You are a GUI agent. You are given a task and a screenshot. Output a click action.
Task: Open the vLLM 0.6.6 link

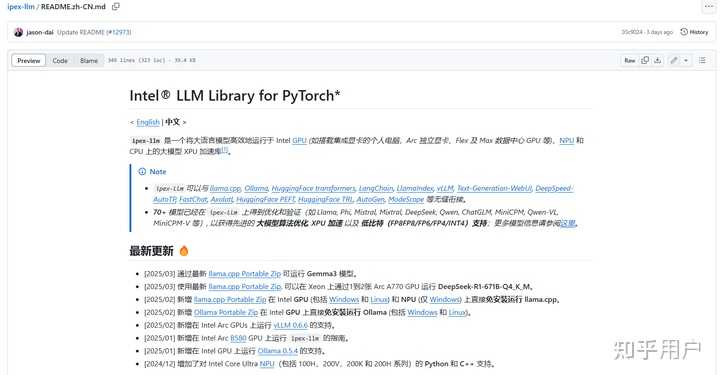[291, 325]
